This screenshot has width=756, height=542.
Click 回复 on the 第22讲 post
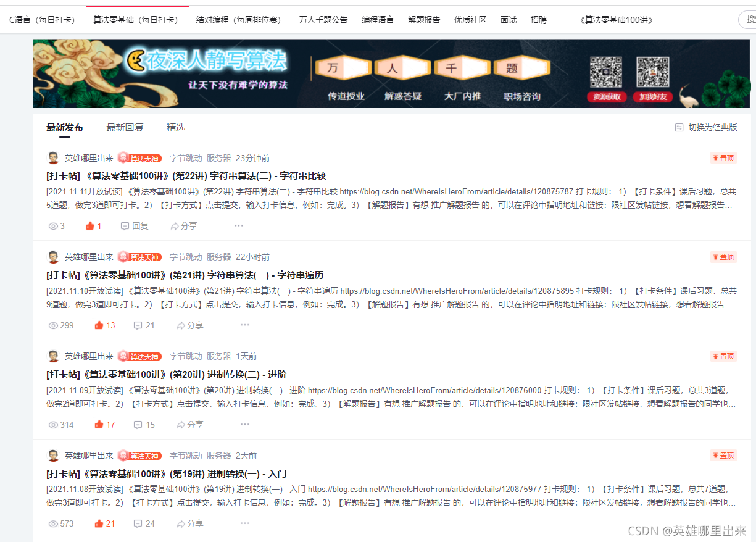[x=135, y=226]
